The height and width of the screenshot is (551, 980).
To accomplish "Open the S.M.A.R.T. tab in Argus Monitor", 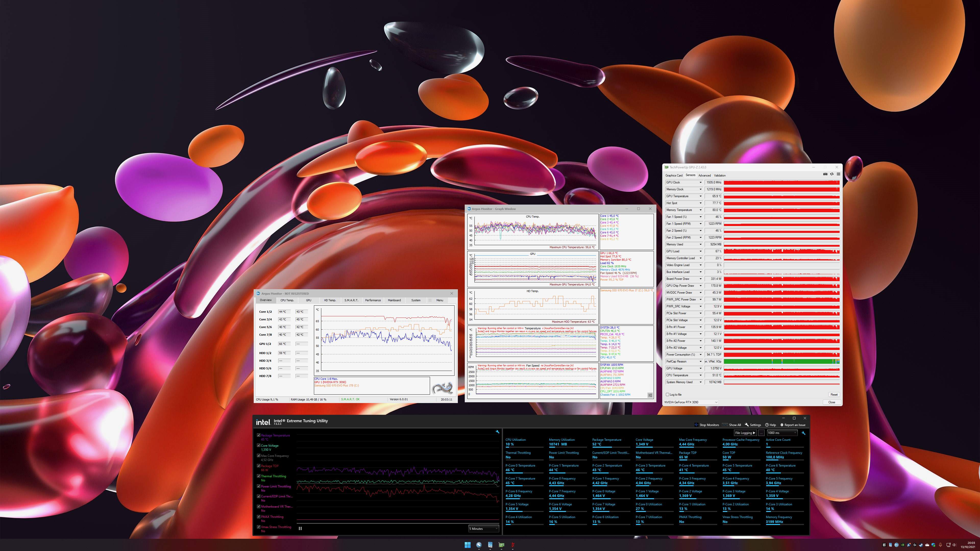I will [351, 300].
